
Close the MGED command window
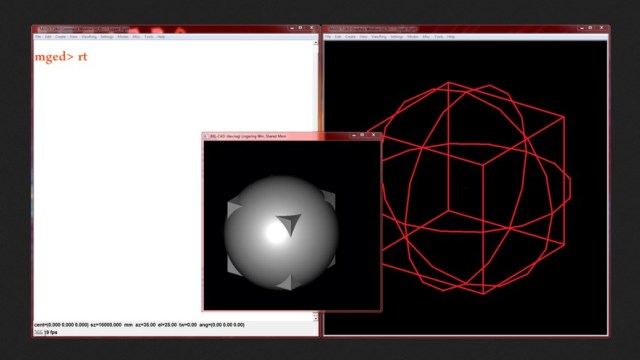tap(311, 28)
